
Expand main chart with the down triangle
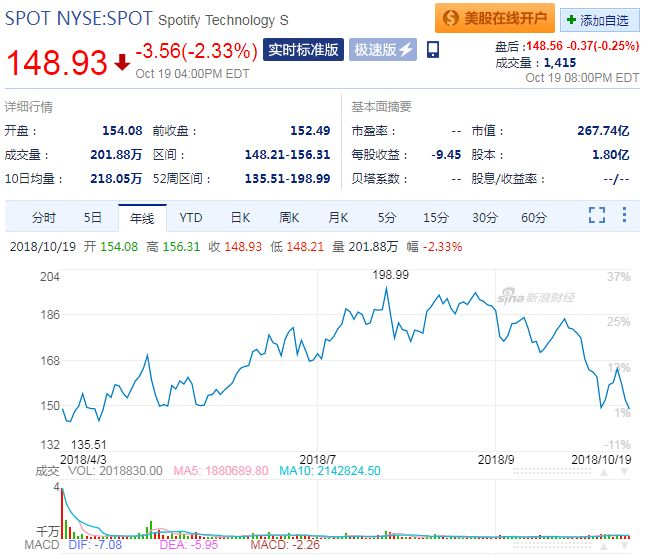pyautogui.click(x=625, y=472)
